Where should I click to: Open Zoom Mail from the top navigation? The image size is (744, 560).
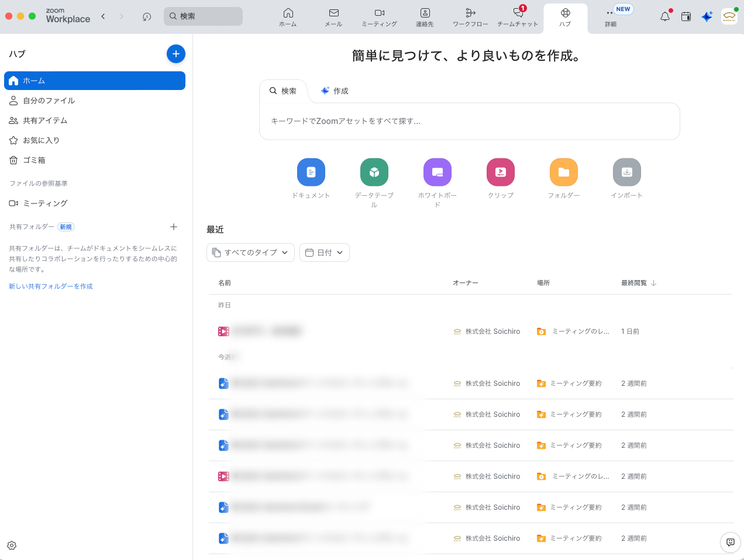point(333,18)
